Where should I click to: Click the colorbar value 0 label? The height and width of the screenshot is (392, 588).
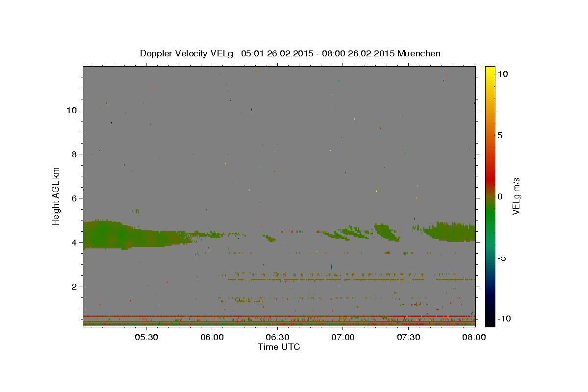coord(500,196)
